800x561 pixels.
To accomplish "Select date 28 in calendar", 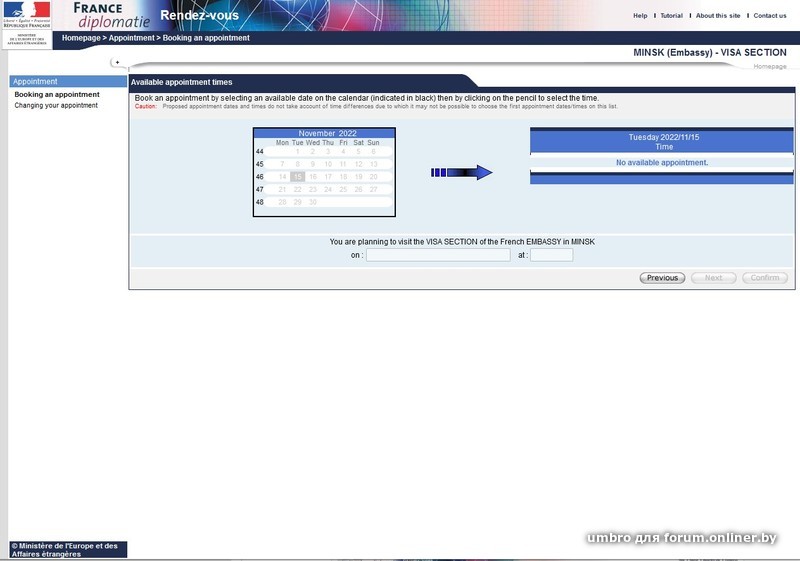I will pos(282,202).
